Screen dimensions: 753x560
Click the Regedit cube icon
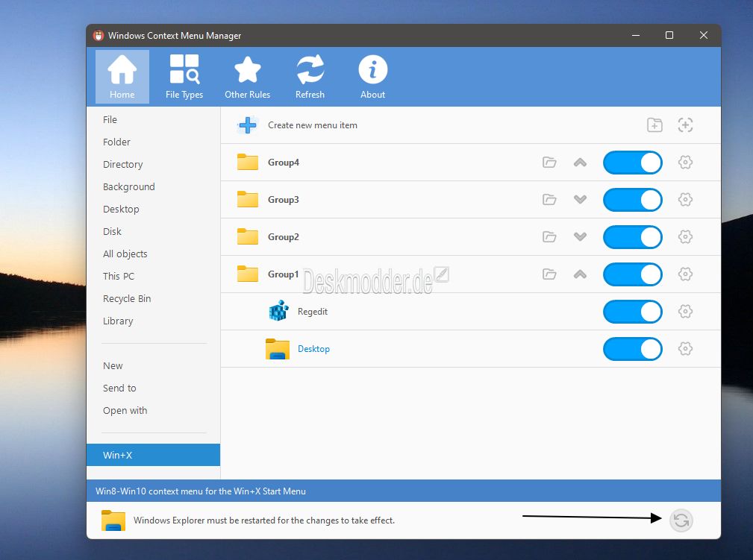[x=278, y=310]
